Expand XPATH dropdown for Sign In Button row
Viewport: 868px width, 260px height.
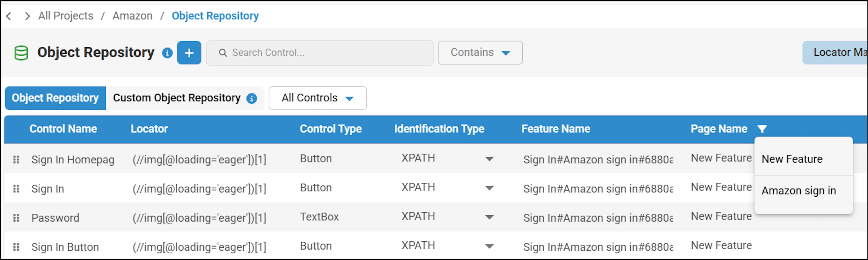pyautogui.click(x=489, y=246)
